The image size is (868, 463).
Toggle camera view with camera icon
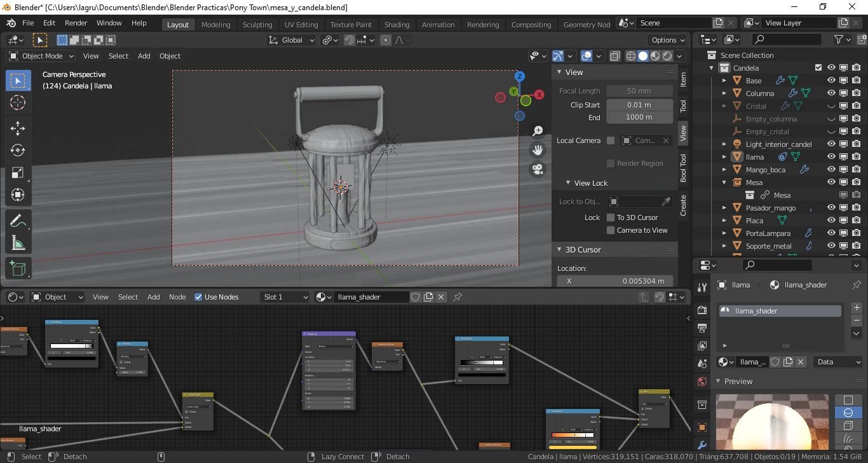pos(538,170)
